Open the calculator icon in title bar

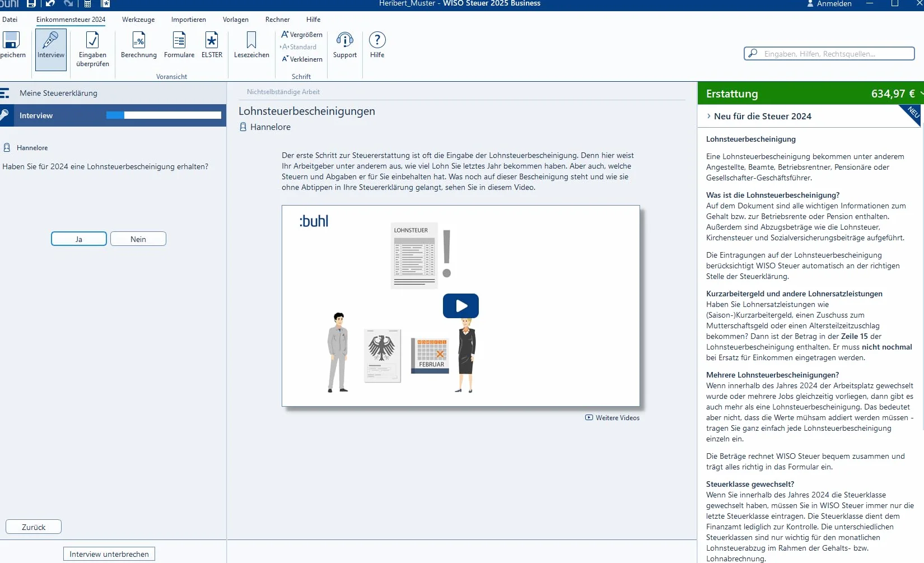pos(88,3)
